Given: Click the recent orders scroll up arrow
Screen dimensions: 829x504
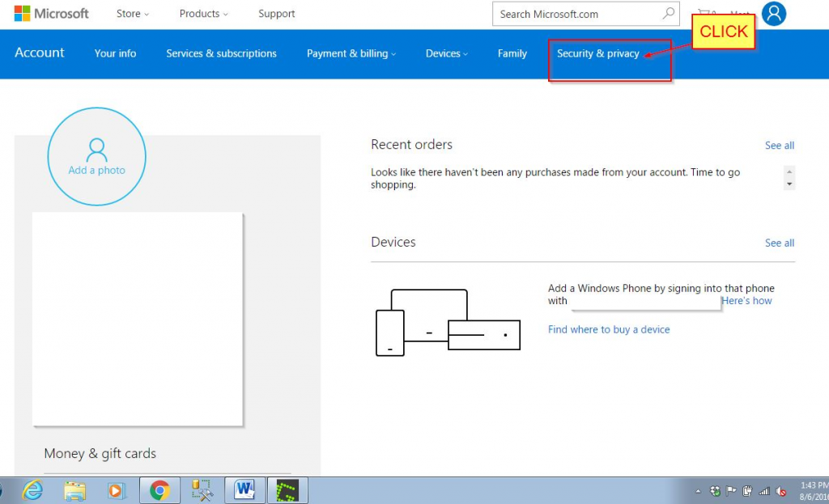Looking at the screenshot, I should click(789, 172).
